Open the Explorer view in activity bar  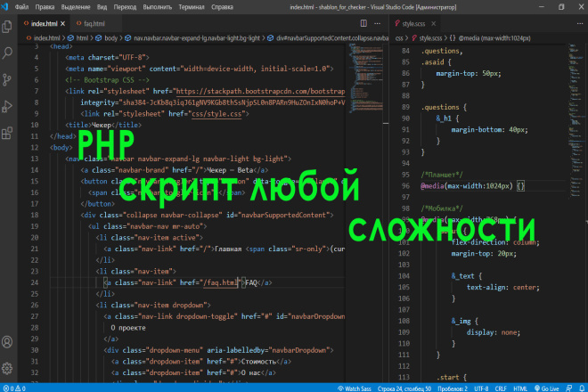[7, 27]
